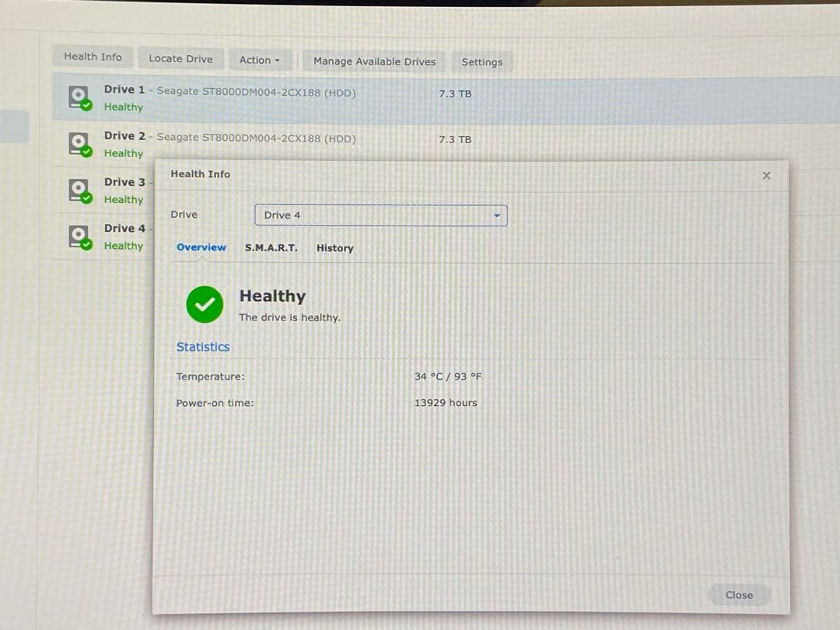Switch to the S.M.A.R.T. tab

[270, 247]
